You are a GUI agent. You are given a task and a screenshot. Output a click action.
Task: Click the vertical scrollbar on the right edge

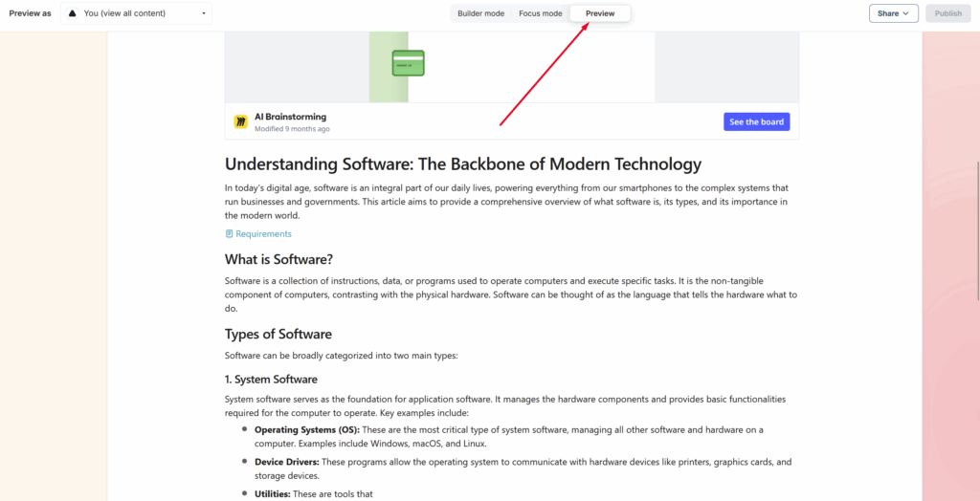[976, 229]
